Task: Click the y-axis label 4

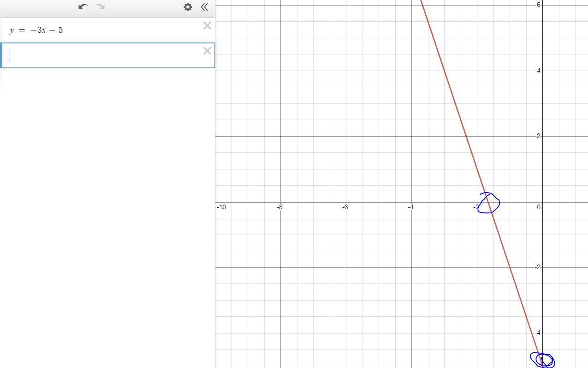Action: click(x=538, y=71)
